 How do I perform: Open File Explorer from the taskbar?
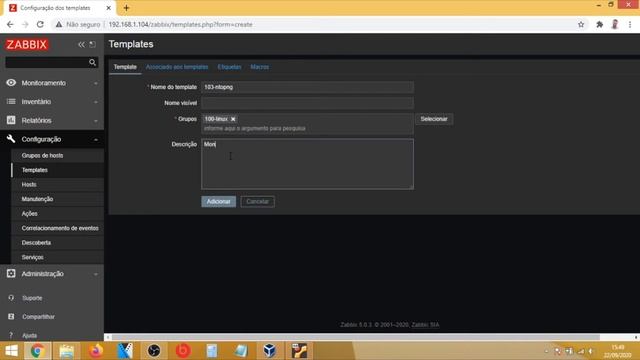click(x=67, y=351)
